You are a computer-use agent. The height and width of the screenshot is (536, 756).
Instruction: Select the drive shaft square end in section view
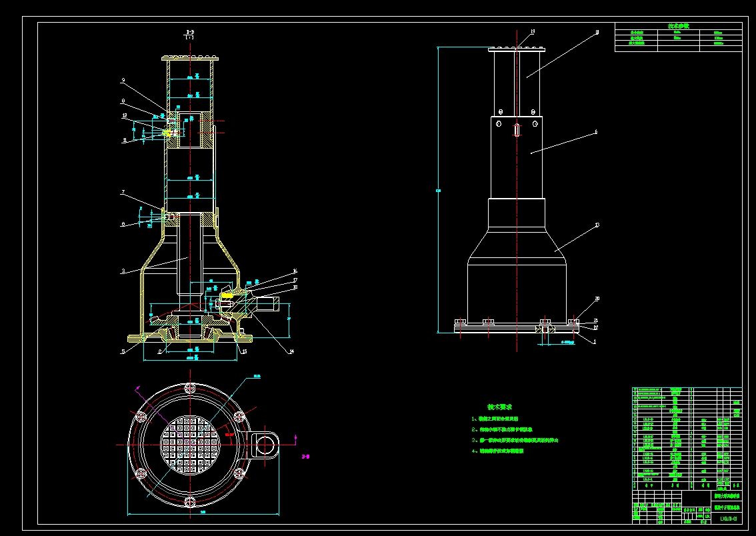(x=267, y=304)
